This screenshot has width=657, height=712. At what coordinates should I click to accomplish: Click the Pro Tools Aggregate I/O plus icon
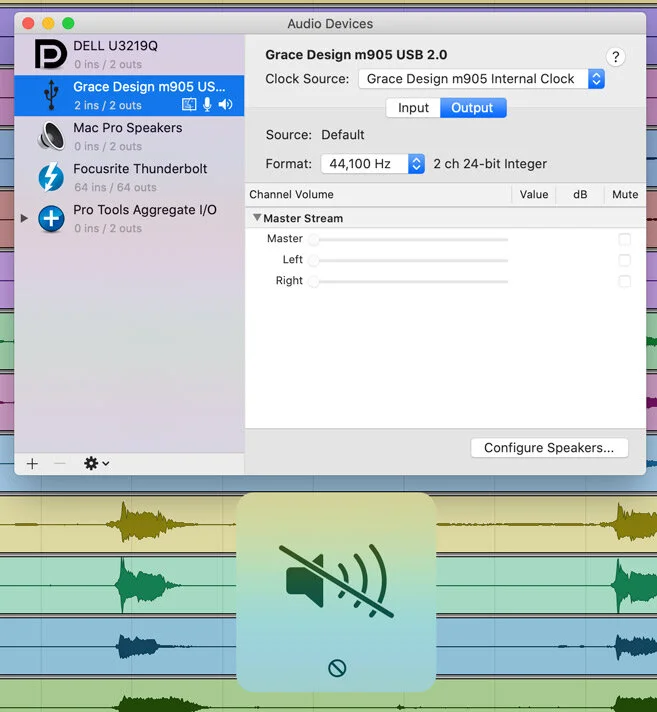coord(51,218)
